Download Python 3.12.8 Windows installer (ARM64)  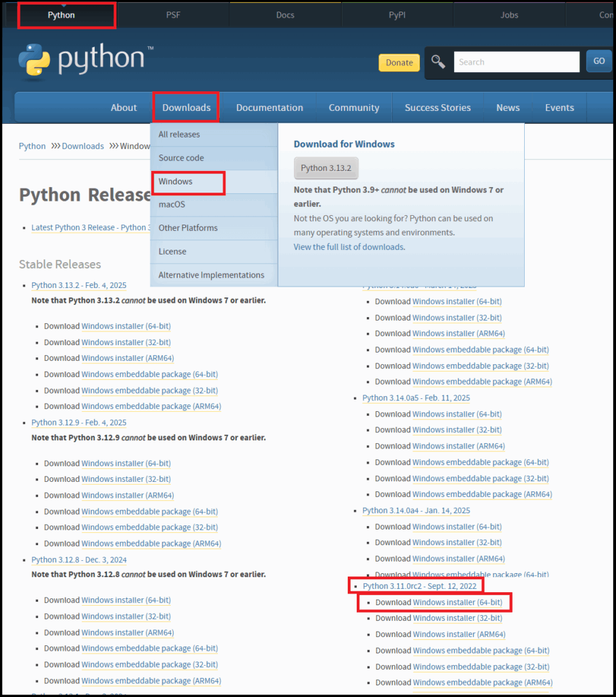click(x=127, y=632)
